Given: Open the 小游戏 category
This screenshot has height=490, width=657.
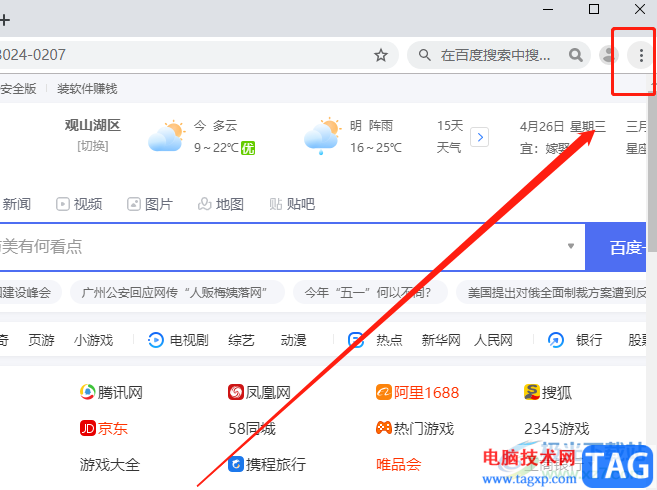Looking at the screenshot, I should tap(93, 340).
